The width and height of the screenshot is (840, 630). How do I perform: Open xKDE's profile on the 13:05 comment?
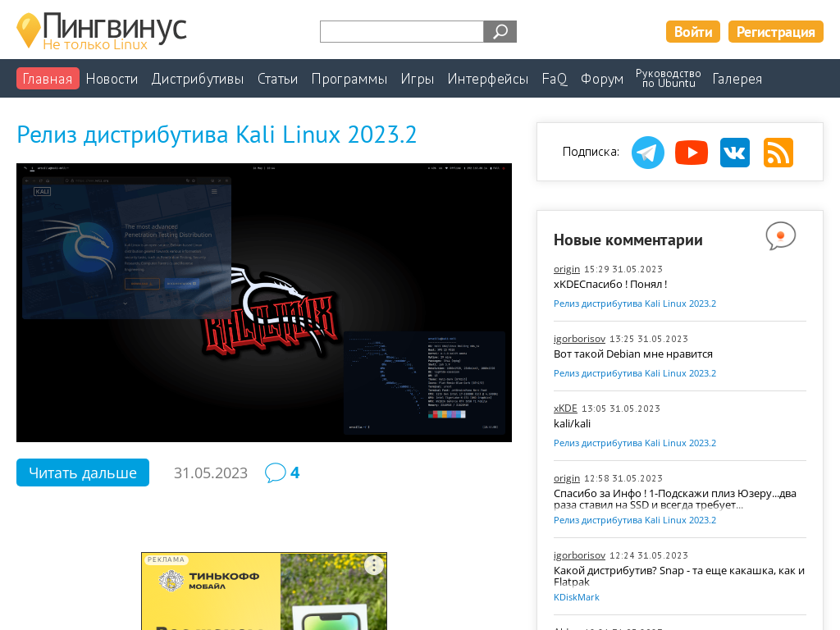565,409
